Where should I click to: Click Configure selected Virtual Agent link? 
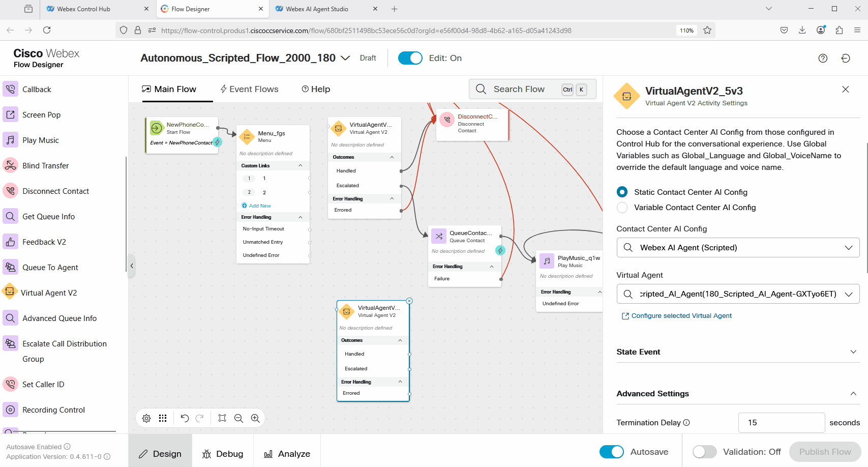[681, 316]
